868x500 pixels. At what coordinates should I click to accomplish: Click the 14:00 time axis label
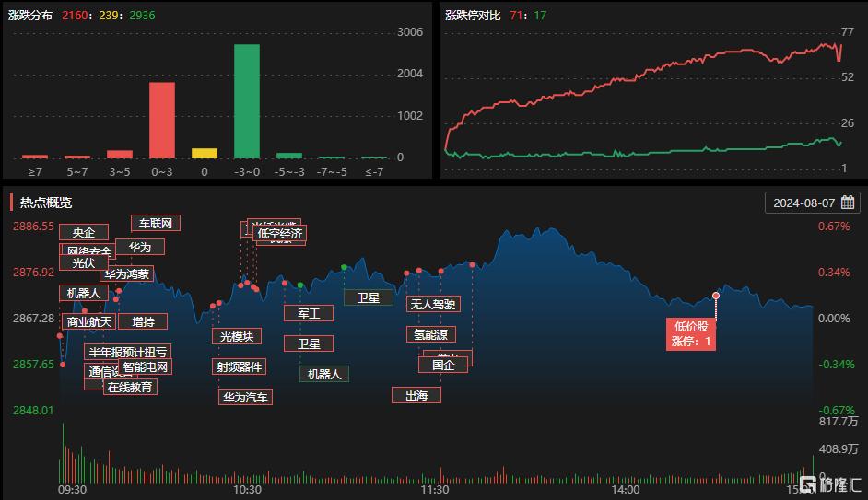click(x=626, y=490)
